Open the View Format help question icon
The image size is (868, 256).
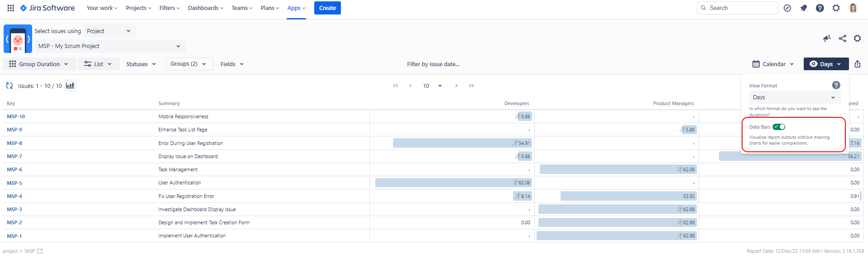836,85
